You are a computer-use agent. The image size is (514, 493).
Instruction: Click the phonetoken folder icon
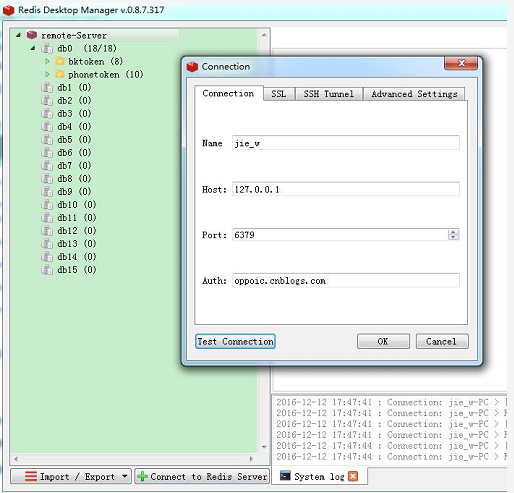[60, 74]
